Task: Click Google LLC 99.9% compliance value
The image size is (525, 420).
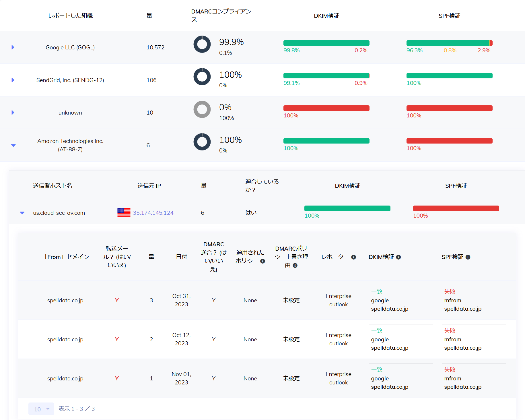Action: tap(232, 42)
